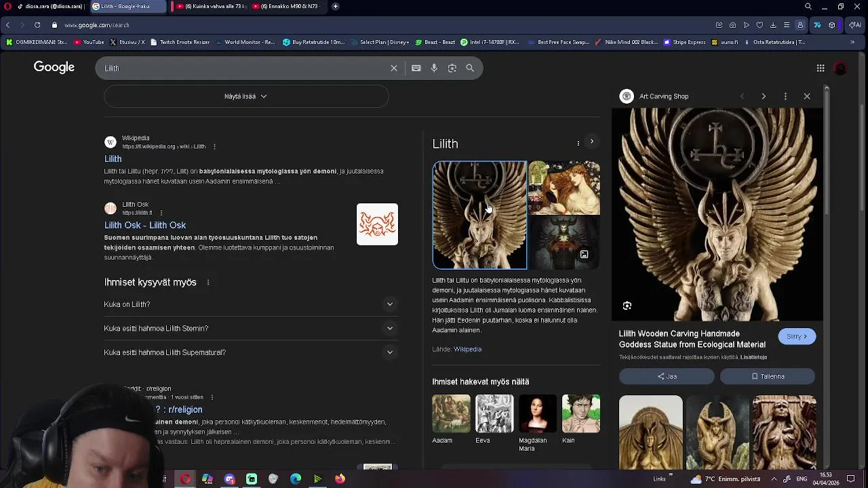868x488 pixels.
Task: Open Lilith Osk - Lilith Osk result
Action: 145,225
